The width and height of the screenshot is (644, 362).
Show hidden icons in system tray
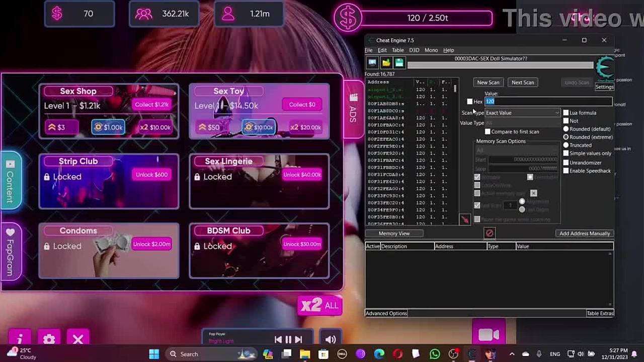[x=512, y=354]
